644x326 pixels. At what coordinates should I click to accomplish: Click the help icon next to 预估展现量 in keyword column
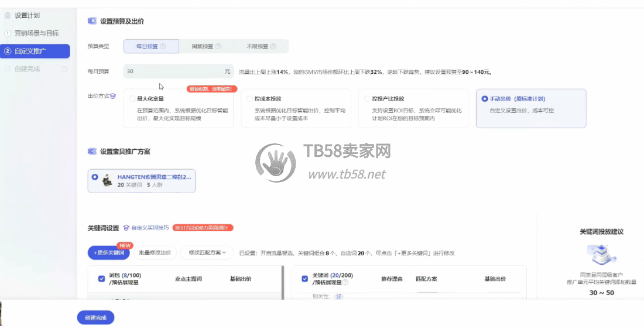coord(345,282)
